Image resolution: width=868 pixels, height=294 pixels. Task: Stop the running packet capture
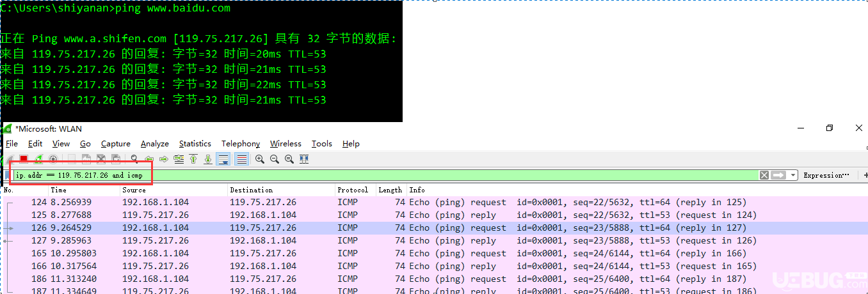click(x=24, y=159)
